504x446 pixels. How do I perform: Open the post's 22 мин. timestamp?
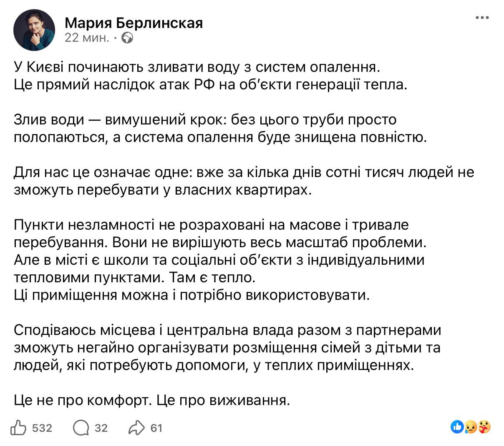click(87, 38)
